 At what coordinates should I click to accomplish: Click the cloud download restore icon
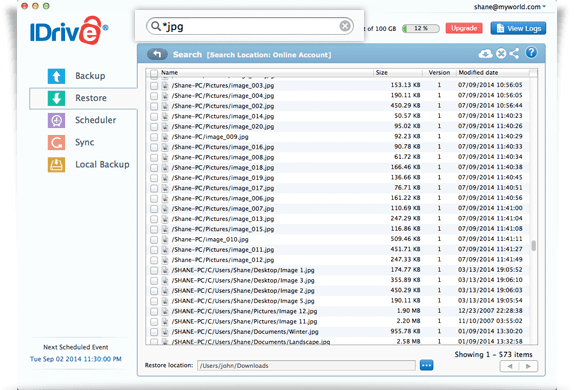[485, 54]
